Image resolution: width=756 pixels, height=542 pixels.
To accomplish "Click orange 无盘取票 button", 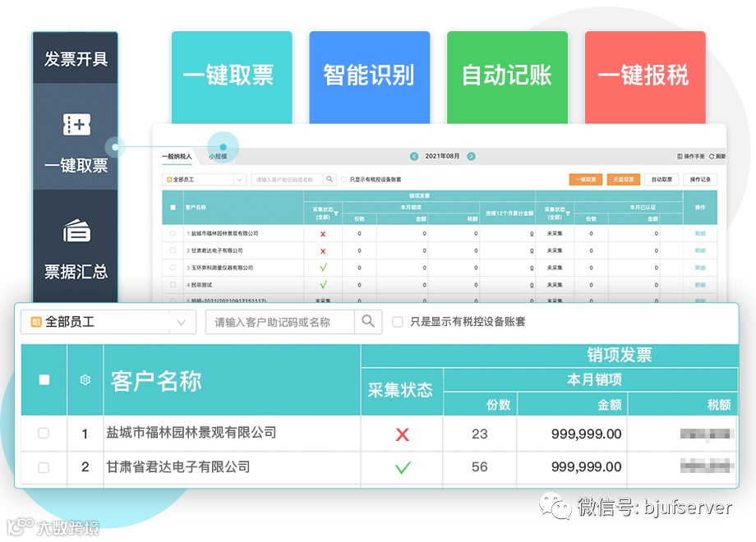I will 624,179.
